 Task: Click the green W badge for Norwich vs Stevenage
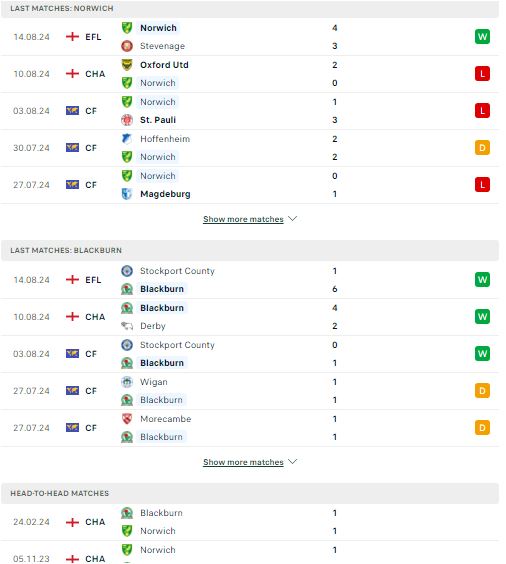(482, 37)
